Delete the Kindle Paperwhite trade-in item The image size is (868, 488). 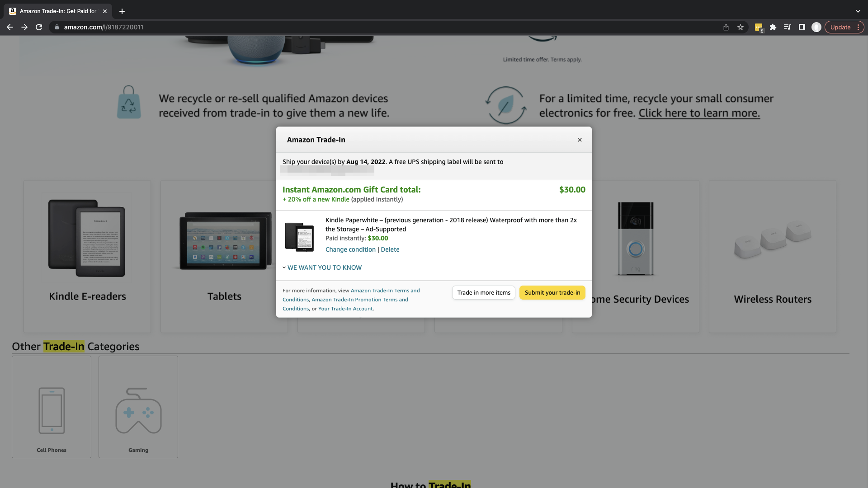tap(391, 250)
